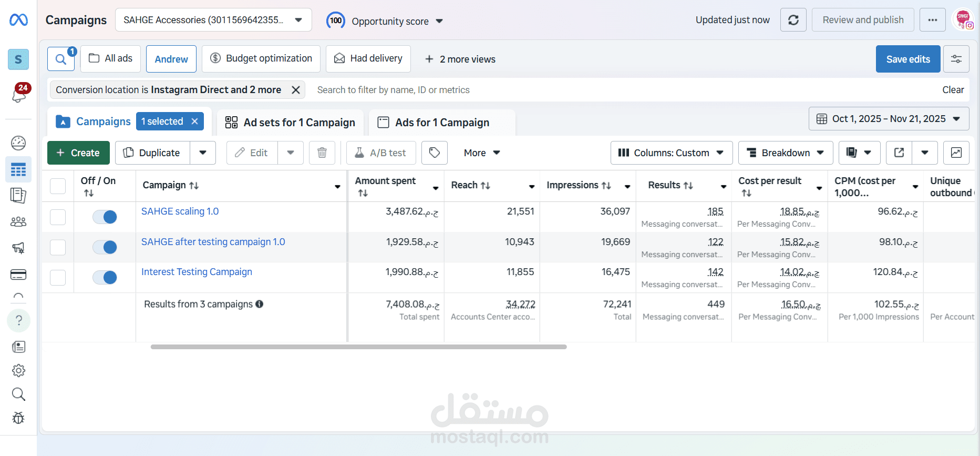
Task: Click the horizontal table scrollbar
Action: 358,347
